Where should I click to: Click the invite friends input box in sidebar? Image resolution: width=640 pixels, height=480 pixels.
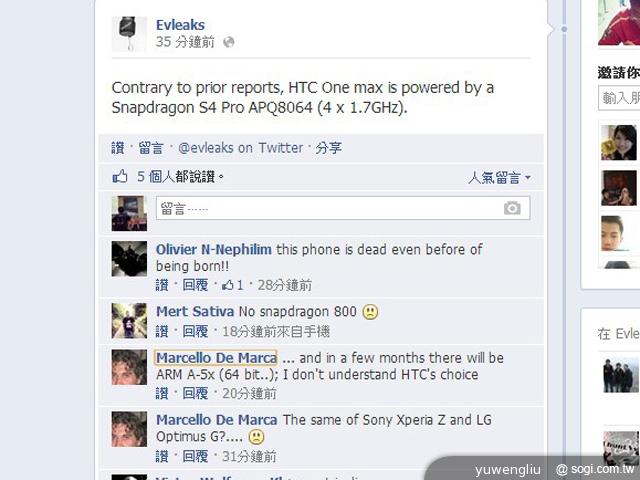(619, 98)
